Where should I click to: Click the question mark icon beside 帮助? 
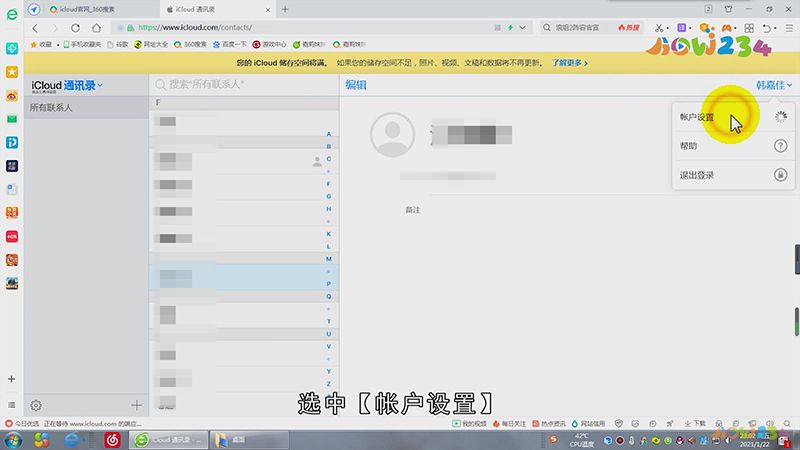tap(780, 146)
